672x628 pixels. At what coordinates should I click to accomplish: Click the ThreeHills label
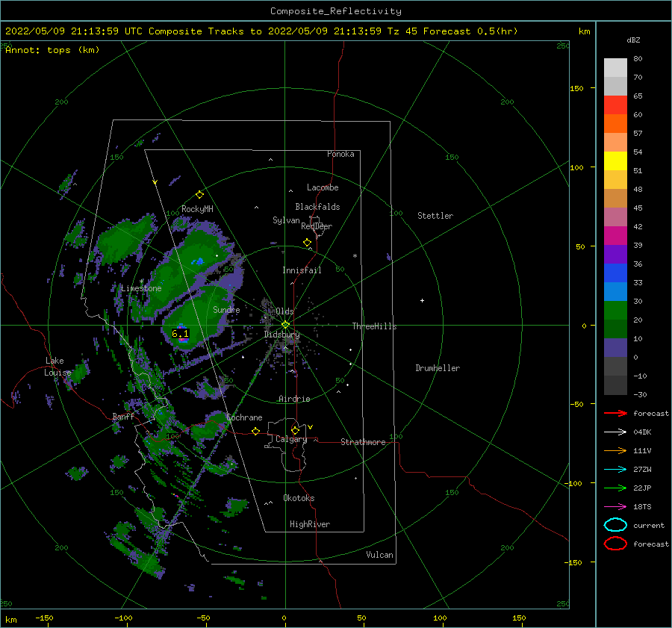point(375,326)
